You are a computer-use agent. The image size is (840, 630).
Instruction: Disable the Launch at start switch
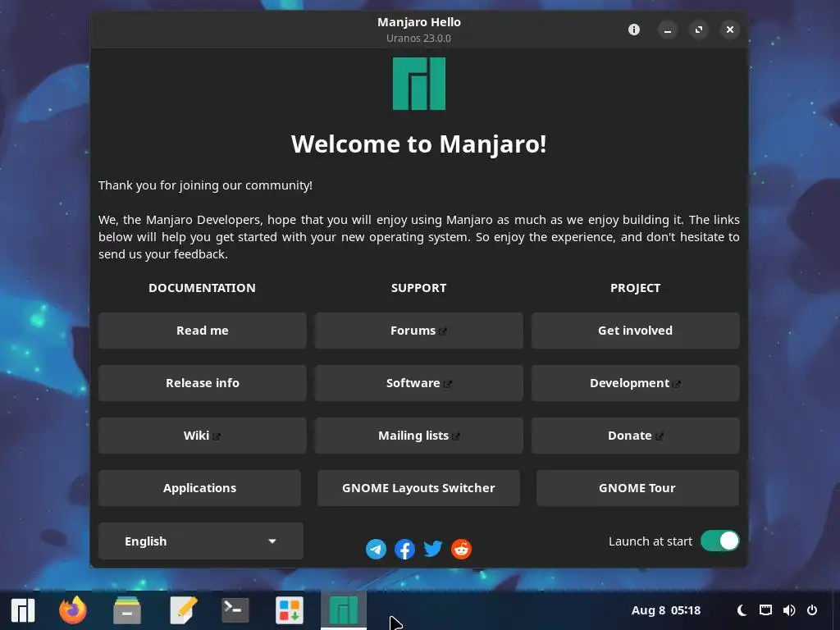(719, 541)
